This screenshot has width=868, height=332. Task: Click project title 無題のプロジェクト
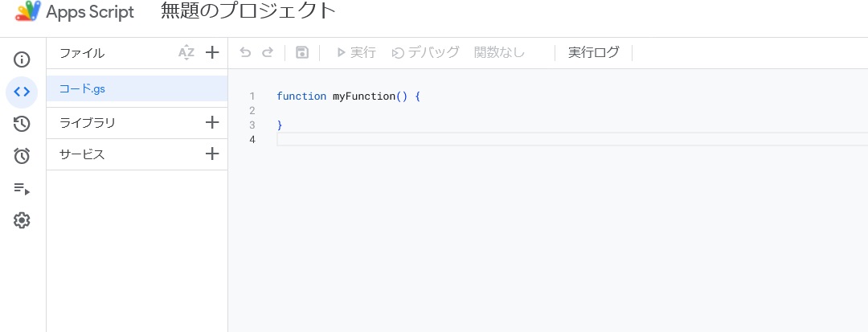click(248, 11)
